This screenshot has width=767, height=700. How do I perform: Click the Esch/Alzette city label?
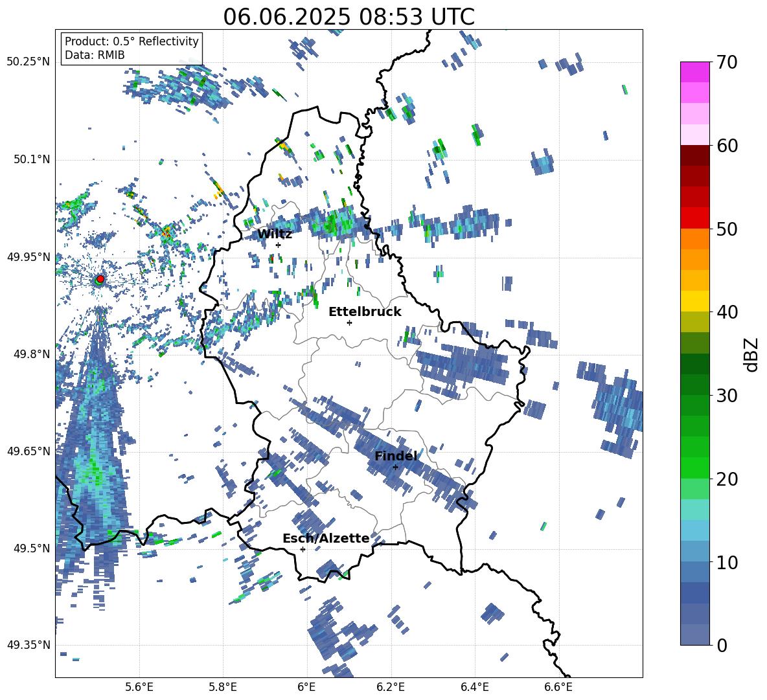(326, 538)
